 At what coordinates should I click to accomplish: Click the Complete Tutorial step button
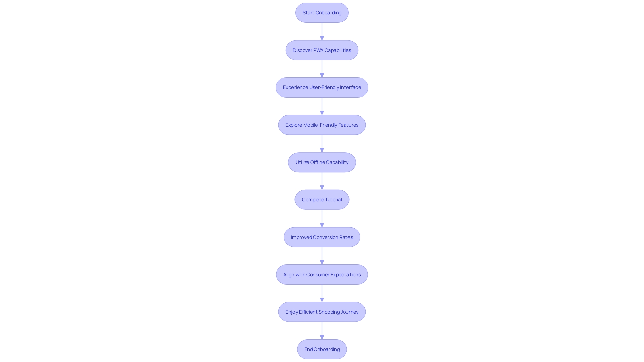point(322,199)
